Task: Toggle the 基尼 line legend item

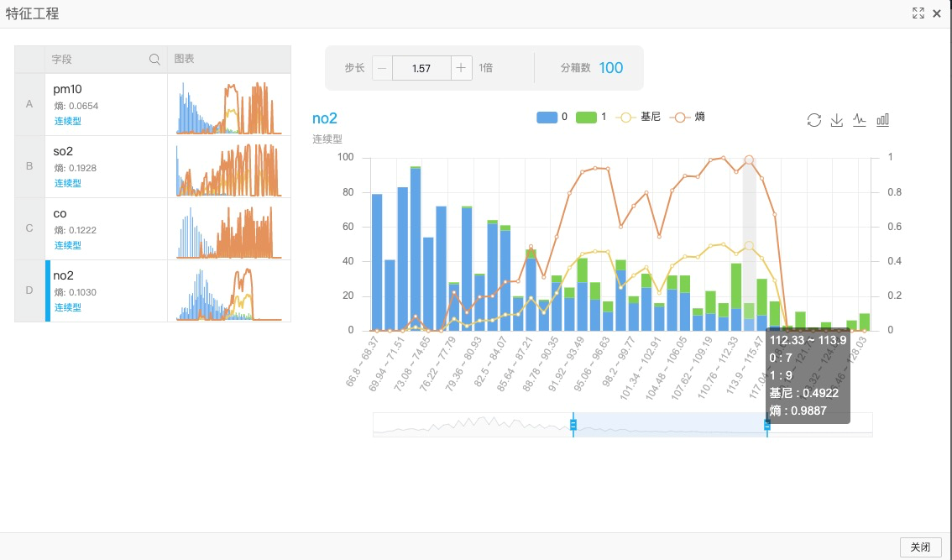Action: (638, 117)
